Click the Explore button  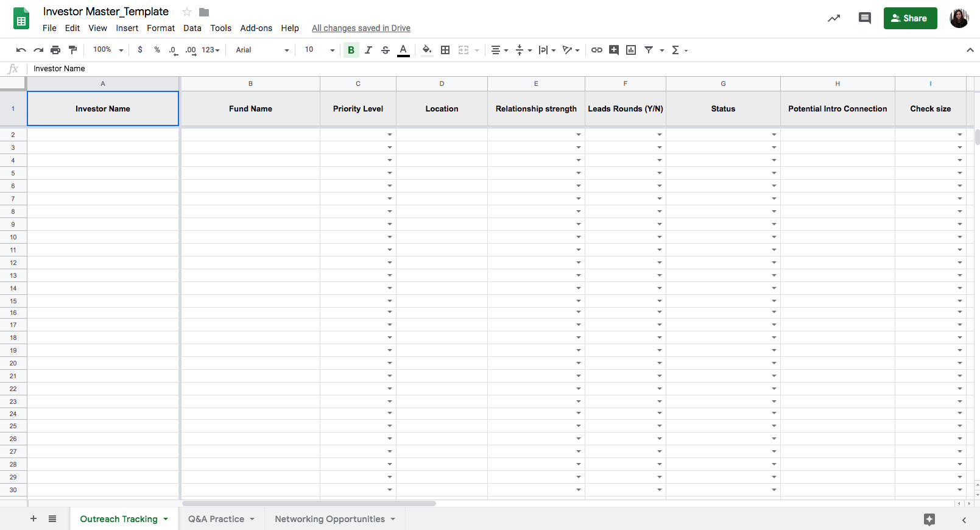point(929,520)
